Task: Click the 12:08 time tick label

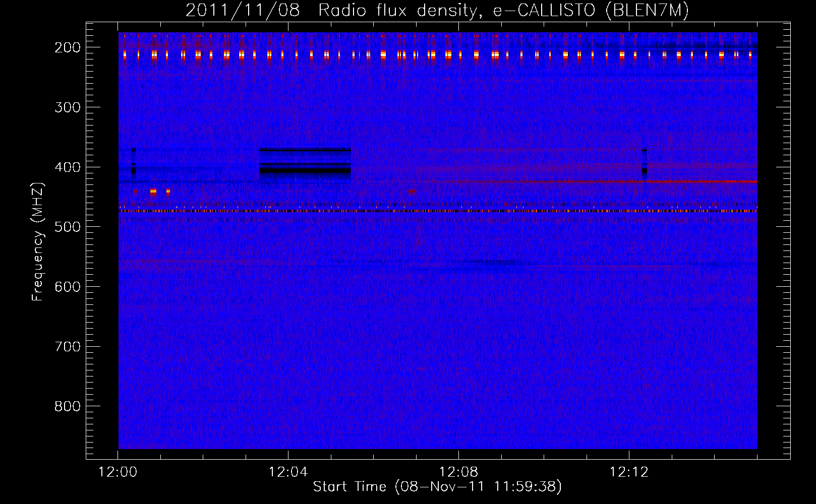Action: [x=458, y=472]
